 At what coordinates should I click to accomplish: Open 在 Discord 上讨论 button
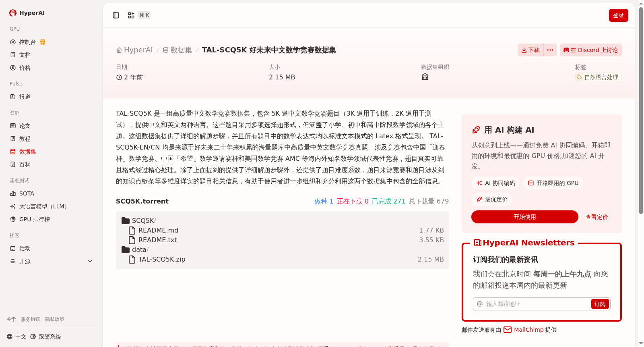click(x=591, y=50)
